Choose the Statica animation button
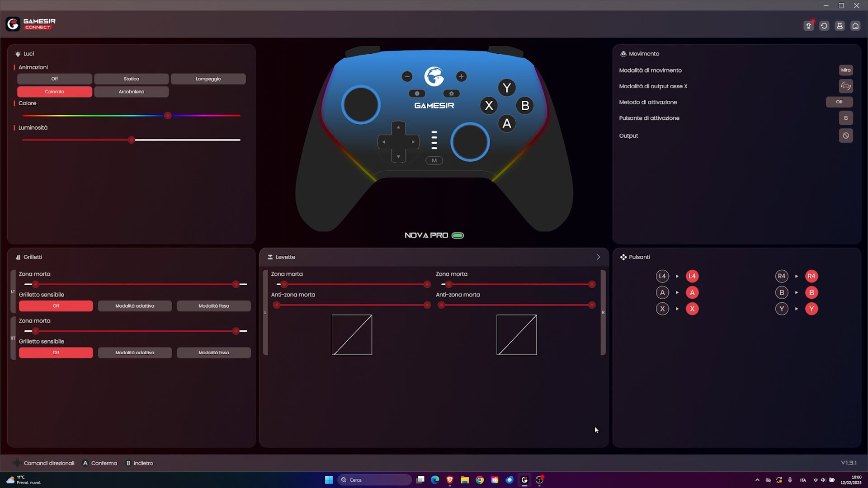 (131, 79)
